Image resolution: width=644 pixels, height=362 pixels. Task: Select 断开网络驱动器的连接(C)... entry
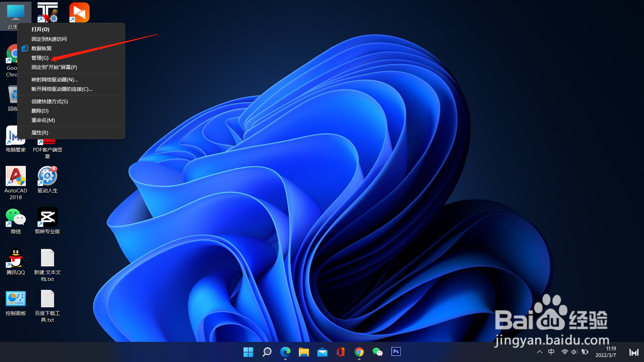pos(71,89)
